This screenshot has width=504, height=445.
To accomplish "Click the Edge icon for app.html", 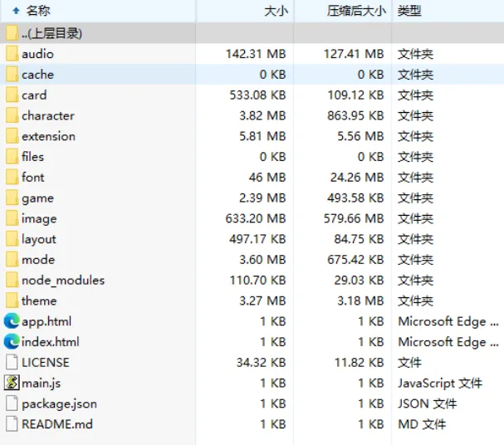I will pos(12,321).
